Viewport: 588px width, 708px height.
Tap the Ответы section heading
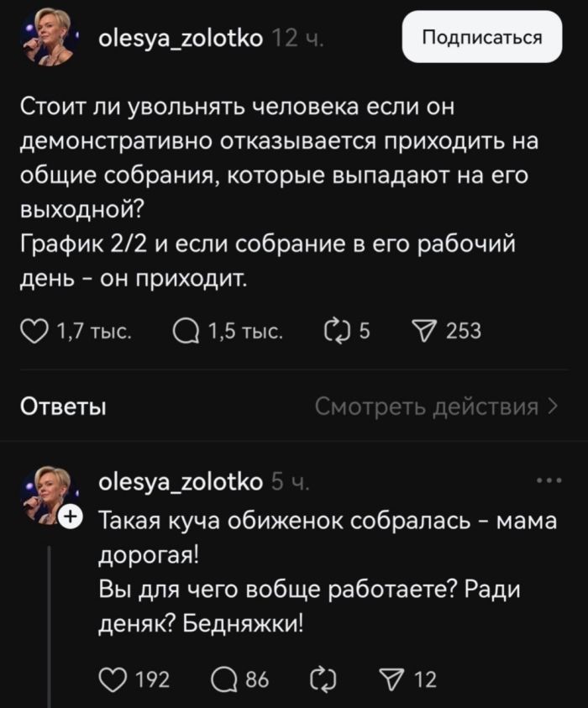click(62, 408)
